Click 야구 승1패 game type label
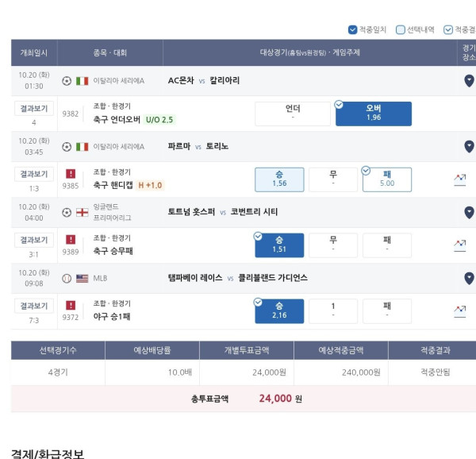Image resolution: width=476 pixels, height=459 pixels. tap(112, 317)
